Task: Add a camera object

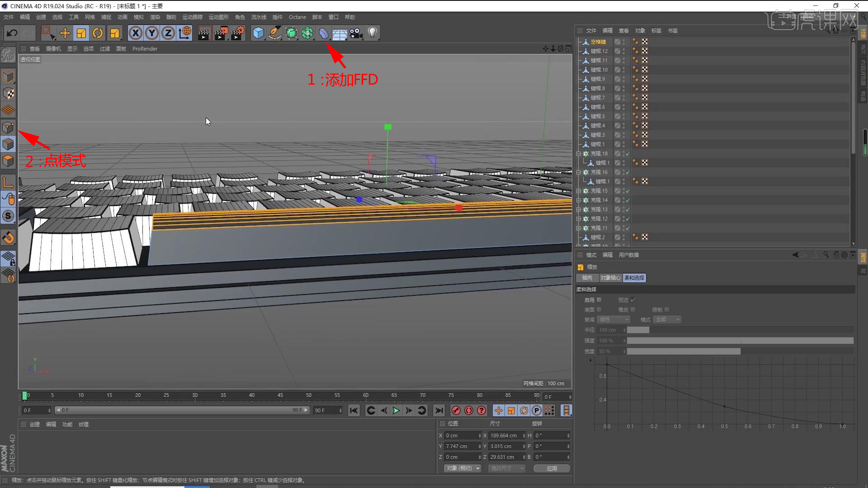Action: (x=356, y=33)
